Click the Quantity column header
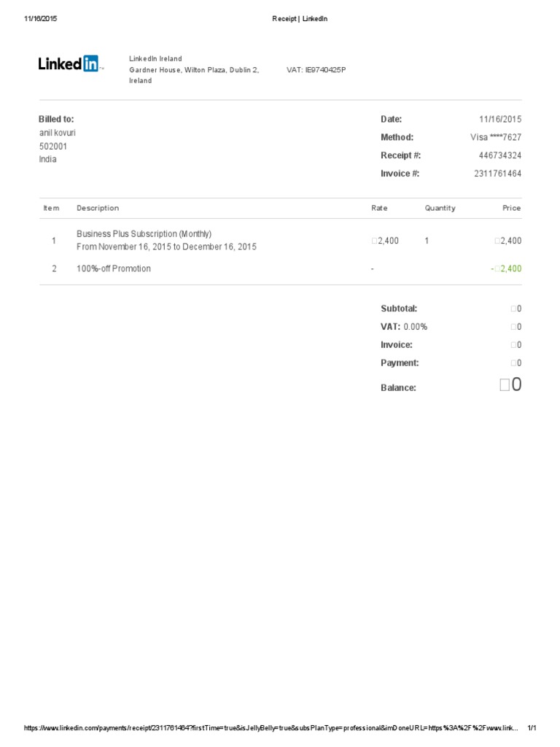 pyautogui.click(x=440, y=208)
